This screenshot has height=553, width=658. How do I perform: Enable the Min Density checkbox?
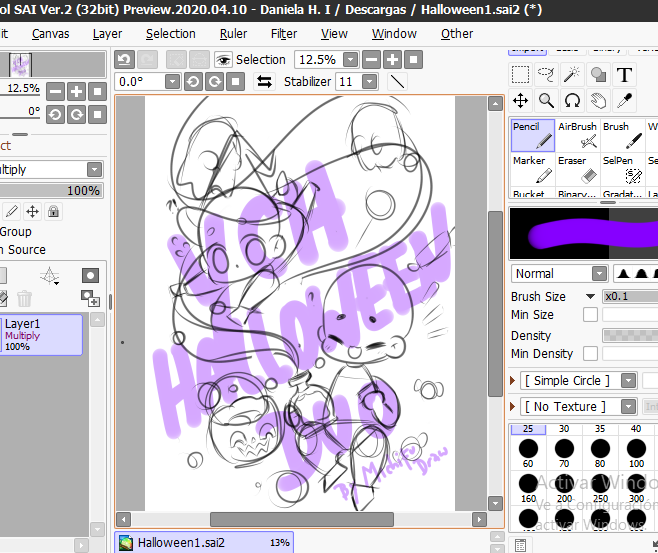[590, 354]
